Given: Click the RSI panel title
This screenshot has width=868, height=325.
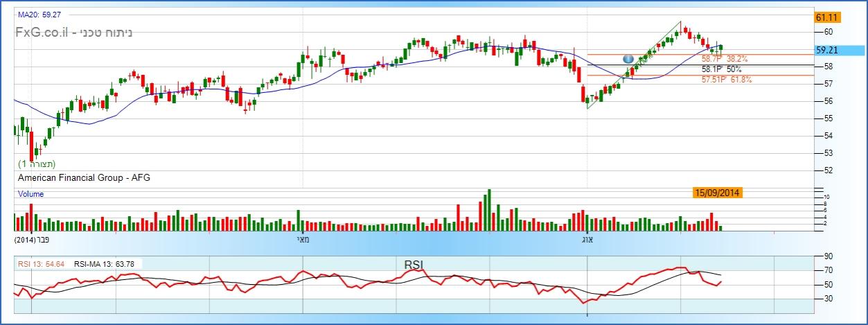Looking at the screenshot, I should point(414,263).
